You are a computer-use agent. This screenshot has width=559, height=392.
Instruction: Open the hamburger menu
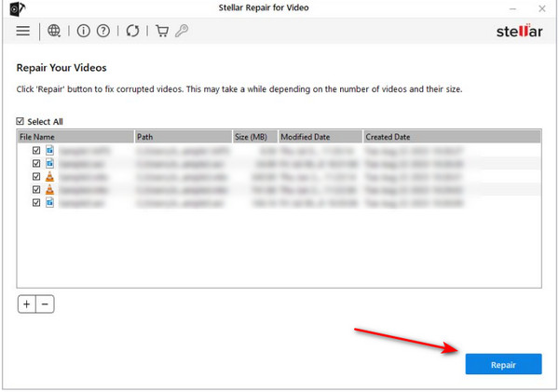(22, 31)
